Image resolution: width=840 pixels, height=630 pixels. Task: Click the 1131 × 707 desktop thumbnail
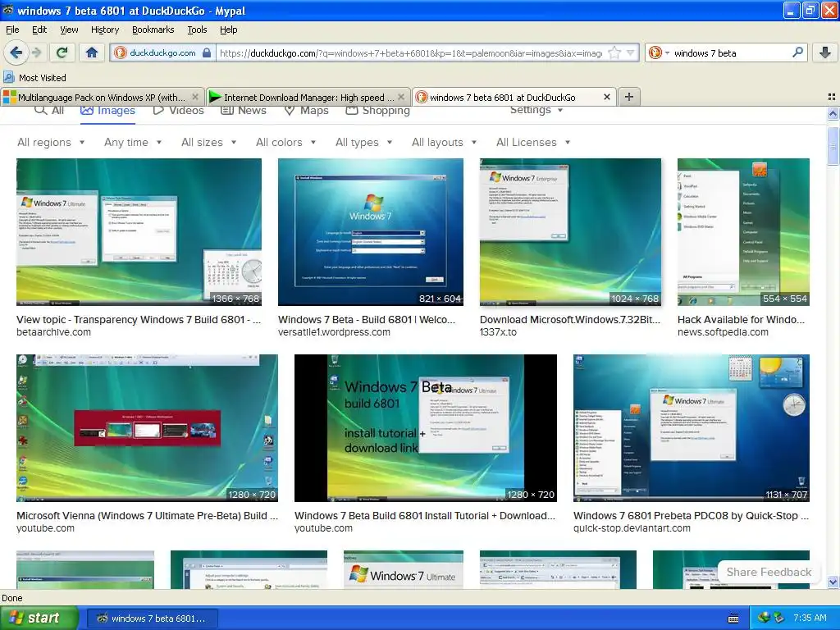click(691, 428)
